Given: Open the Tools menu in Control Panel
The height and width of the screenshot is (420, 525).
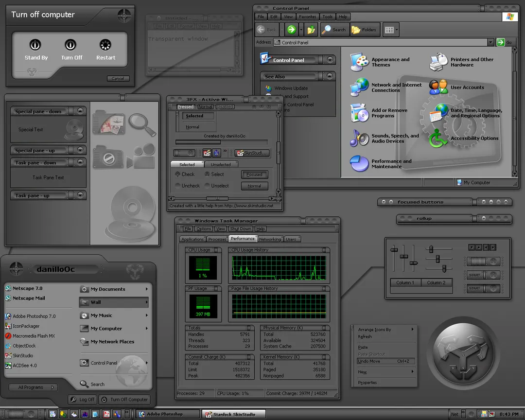Looking at the screenshot, I should point(328,17).
